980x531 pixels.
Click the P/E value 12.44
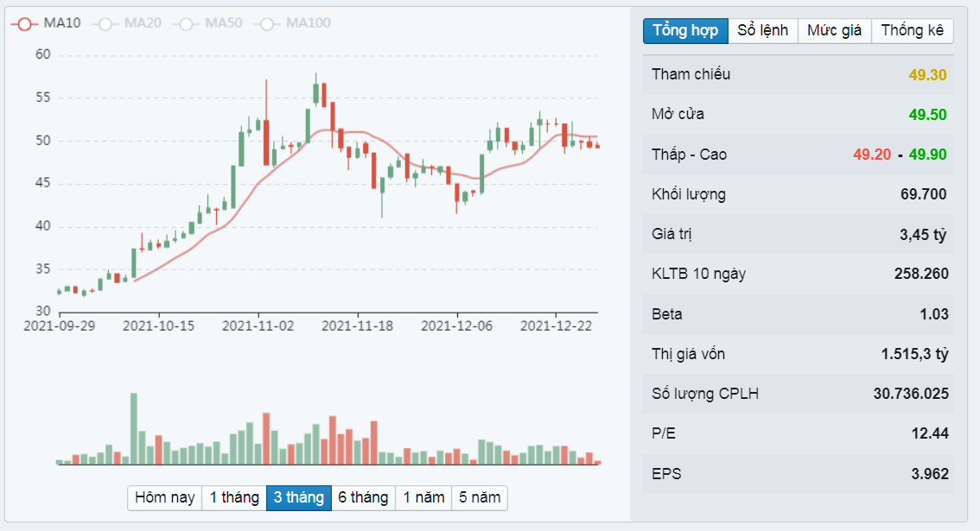930,433
